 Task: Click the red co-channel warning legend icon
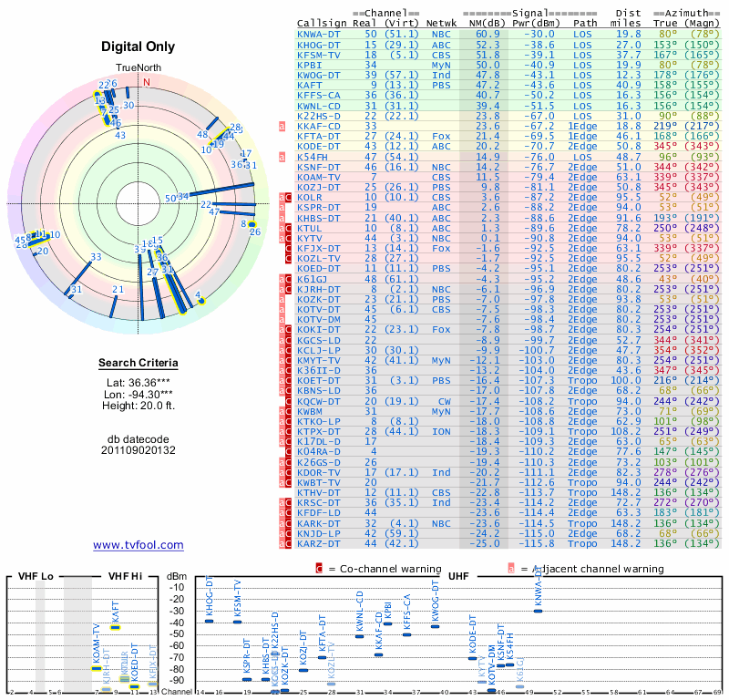pos(319,569)
